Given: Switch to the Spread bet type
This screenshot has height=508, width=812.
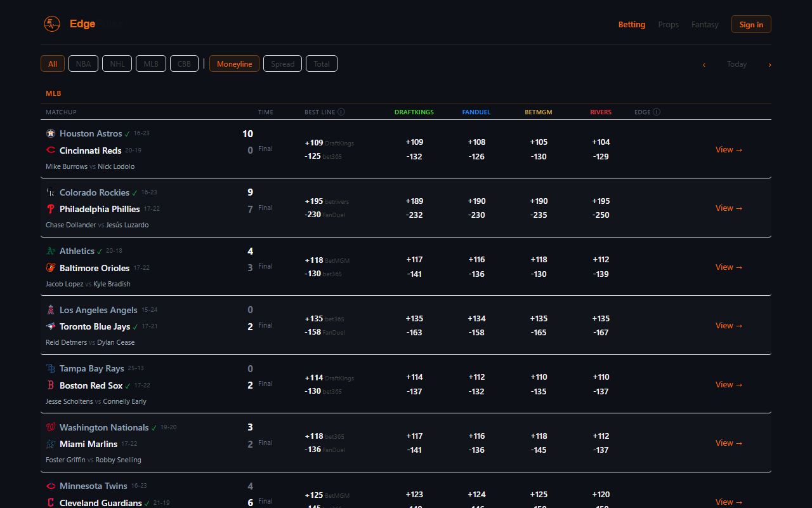Looking at the screenshot, I should (x=283, y=63).
